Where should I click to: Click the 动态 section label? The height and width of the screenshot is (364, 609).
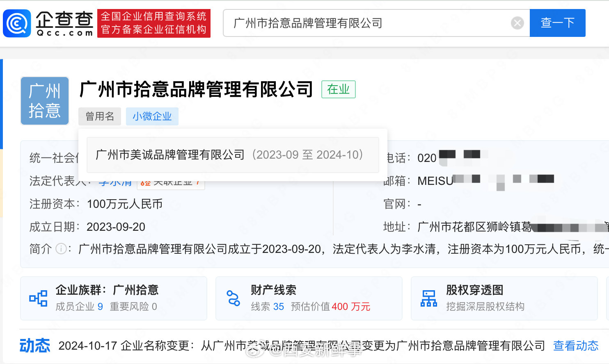pyautogui.click(x=35, y=346)
